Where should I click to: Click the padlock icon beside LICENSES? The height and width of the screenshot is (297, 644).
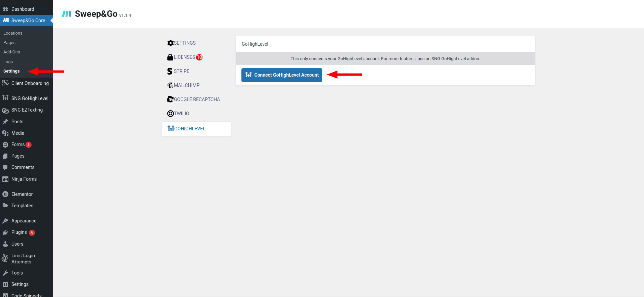170,57
